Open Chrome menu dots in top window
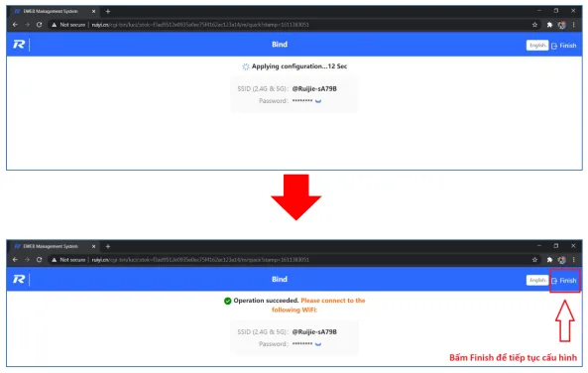 click(x=573, y=25)
